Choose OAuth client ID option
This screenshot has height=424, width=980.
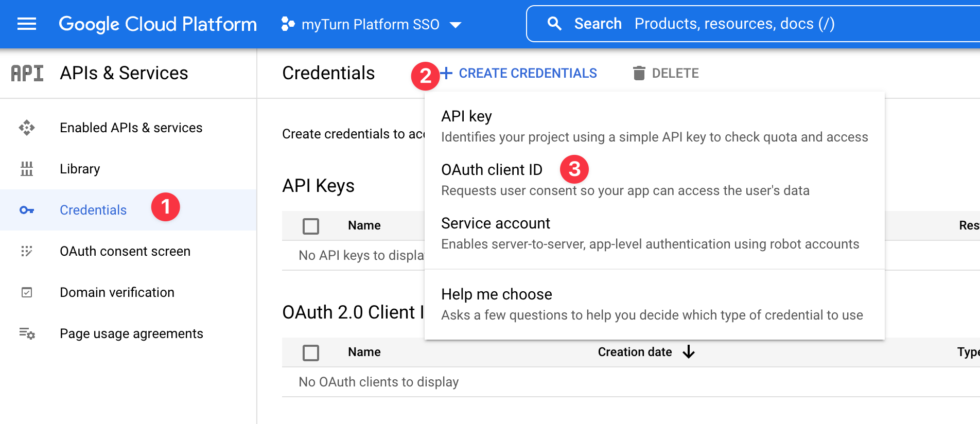[655, 180]
